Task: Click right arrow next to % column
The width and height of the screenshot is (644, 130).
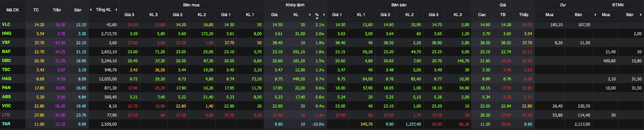Action: [324, 15]
